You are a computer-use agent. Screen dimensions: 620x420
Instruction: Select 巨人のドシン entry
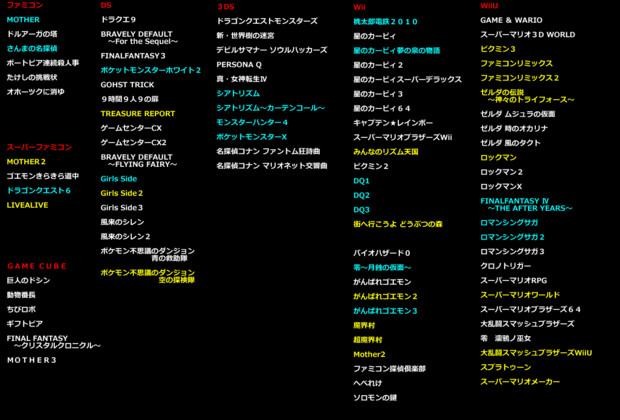coord(28,280)
